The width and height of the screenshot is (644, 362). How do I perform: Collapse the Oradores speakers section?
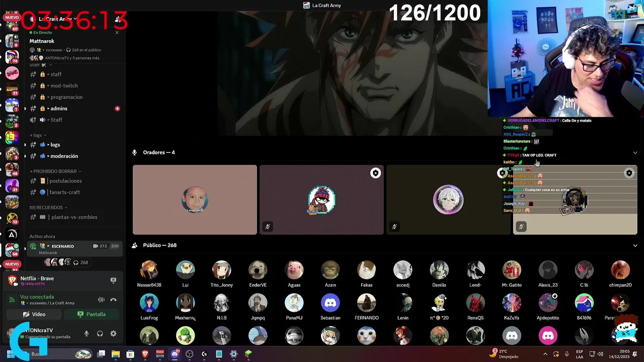tap(635, 152)
